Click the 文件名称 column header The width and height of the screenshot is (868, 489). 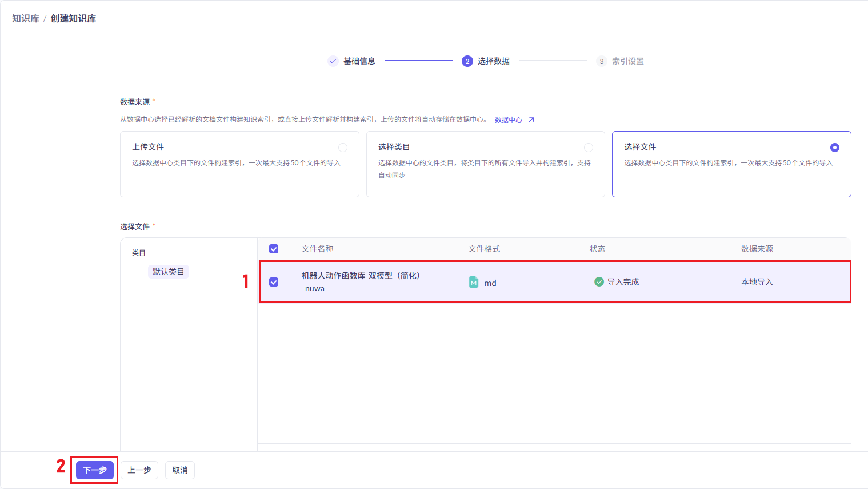(317, 249)
